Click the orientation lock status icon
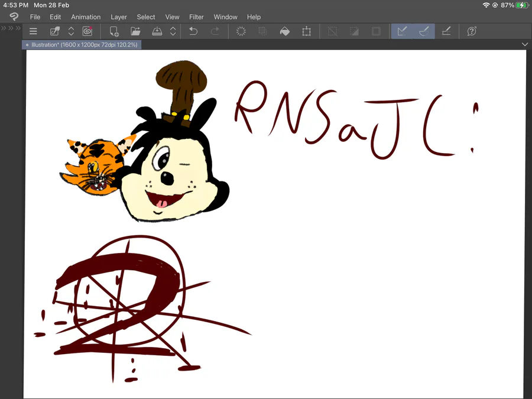The width and height of the screenshot is (532, 399). [495, 5]
